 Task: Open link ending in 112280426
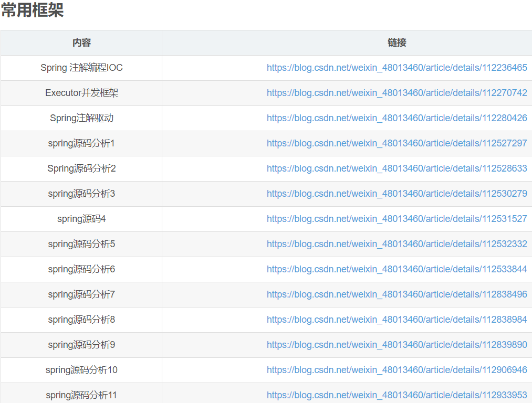[x=397, y=118]
